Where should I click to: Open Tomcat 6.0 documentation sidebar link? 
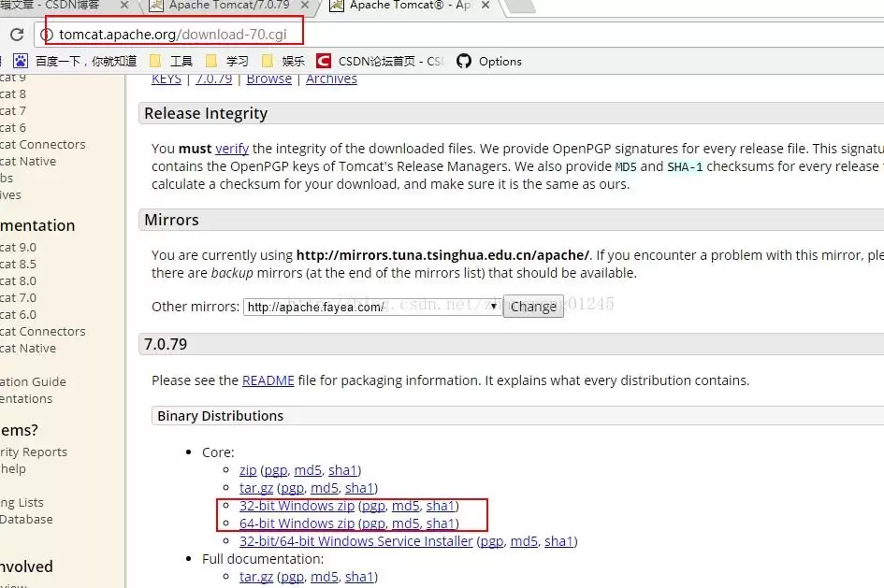point(18,315)
